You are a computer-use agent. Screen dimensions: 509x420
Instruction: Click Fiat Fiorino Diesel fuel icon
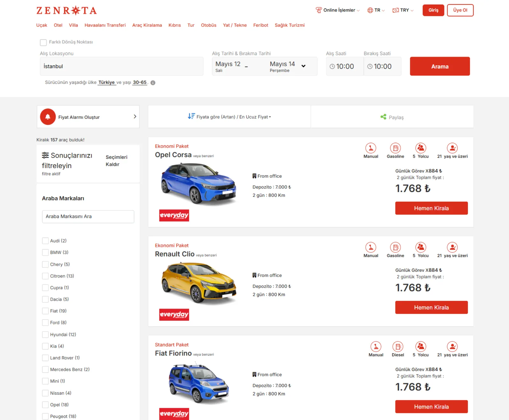[x=398, y=347]
